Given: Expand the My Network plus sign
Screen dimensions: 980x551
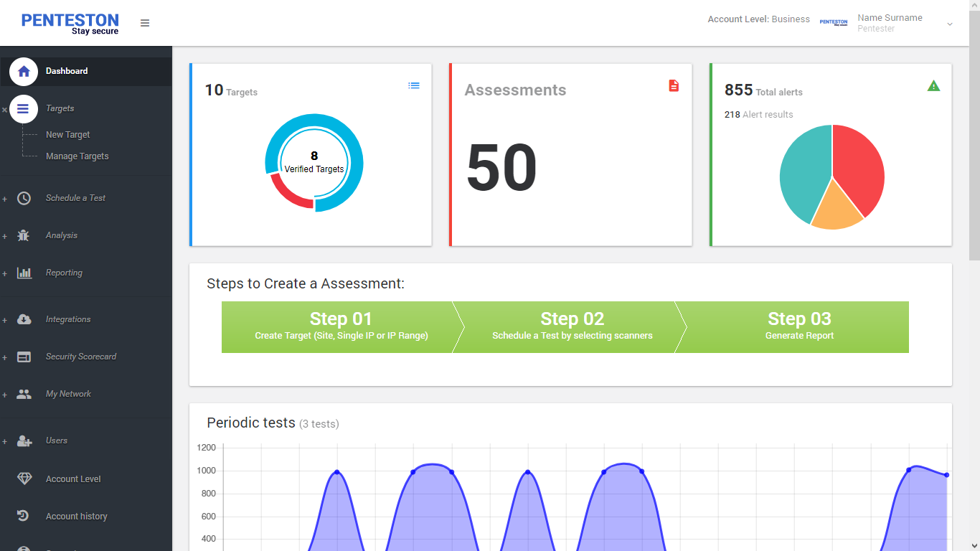Looking at the screenshot, I should tap(4, 395).
